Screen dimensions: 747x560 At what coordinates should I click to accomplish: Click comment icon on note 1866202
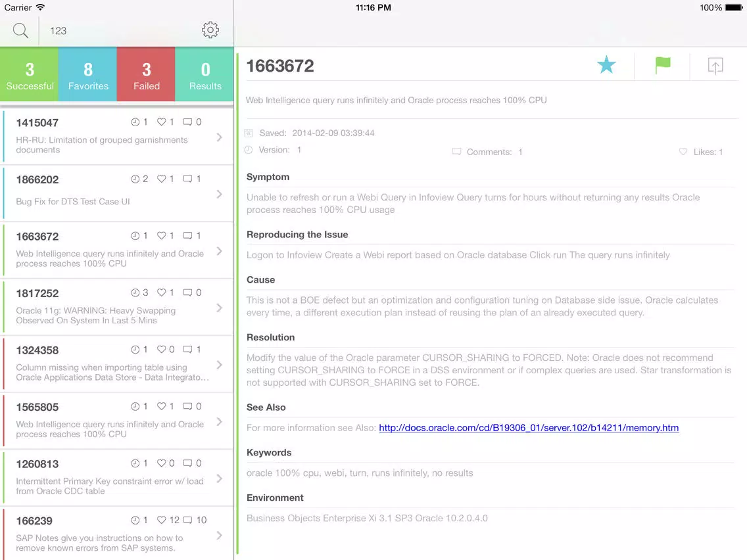187,179
